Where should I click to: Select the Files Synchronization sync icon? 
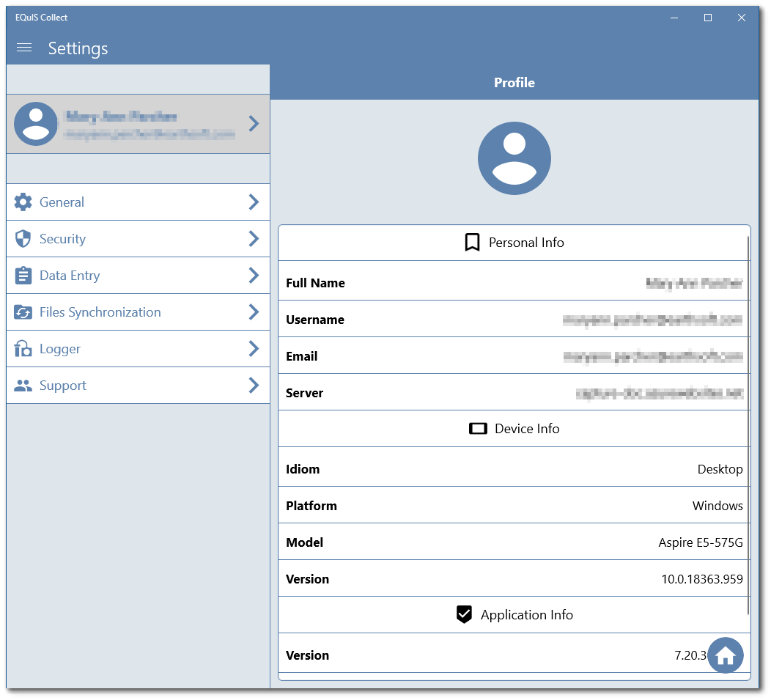[23, 312]
